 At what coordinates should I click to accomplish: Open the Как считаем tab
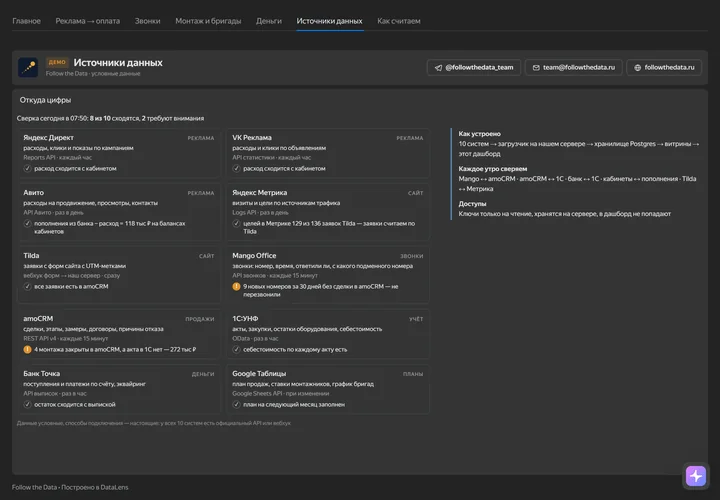[x=399, y=21]
